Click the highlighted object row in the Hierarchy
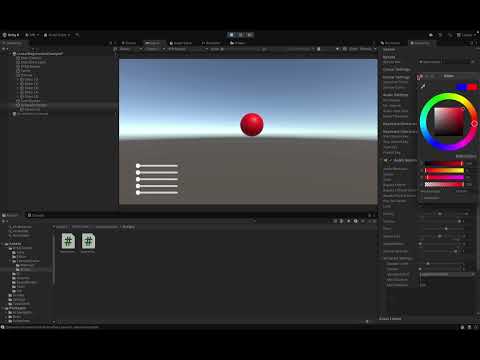The width and height of the screenshot is (480, 360). (x=58, y=105)
